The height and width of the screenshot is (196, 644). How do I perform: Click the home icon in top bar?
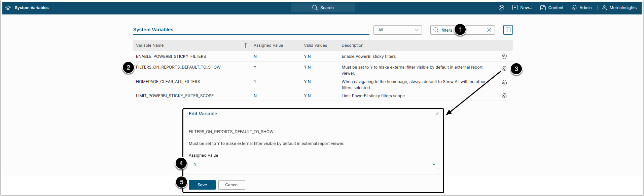tap(8, 8)
